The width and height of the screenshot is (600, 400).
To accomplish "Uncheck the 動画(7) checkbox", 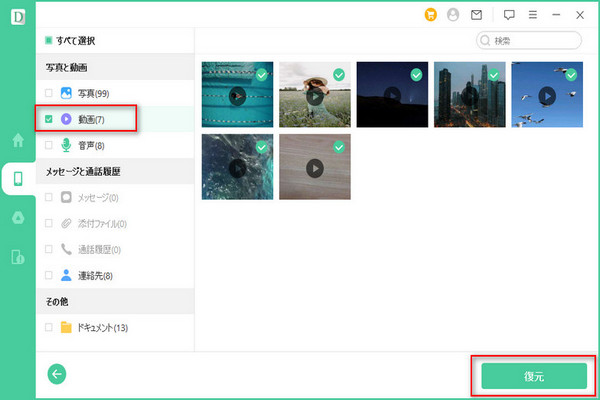I will pos(49,119).
